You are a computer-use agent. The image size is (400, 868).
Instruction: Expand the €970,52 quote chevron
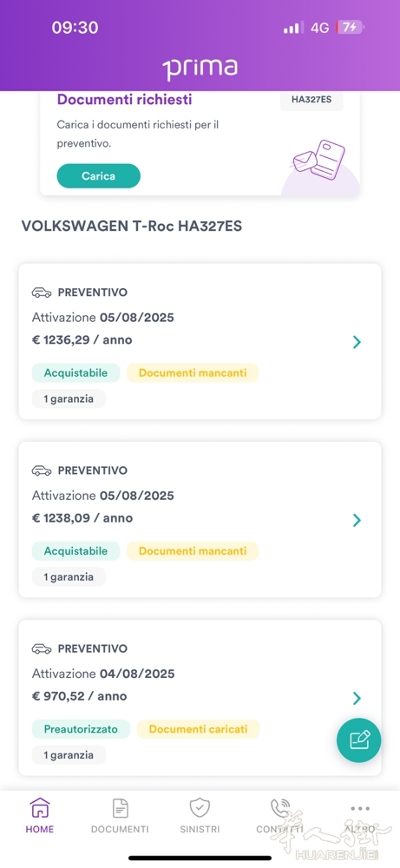(357, 698)
